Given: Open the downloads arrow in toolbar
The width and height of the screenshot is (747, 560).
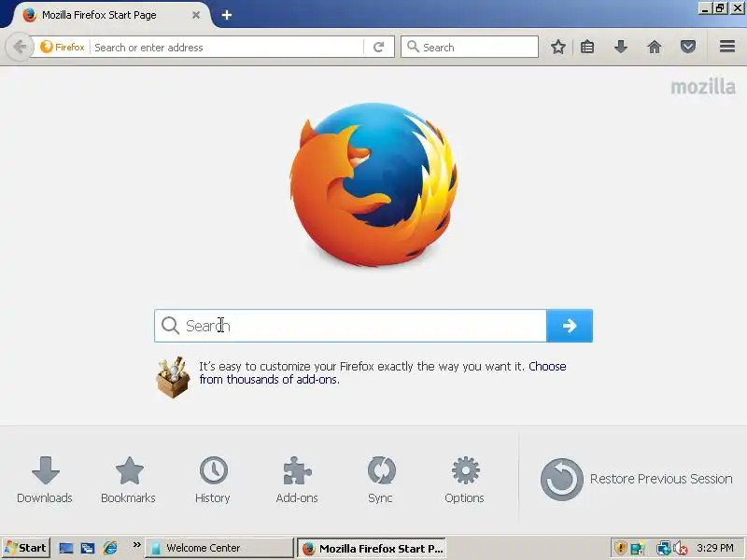Looking at the screenshot, I should (x=620, y=47).
